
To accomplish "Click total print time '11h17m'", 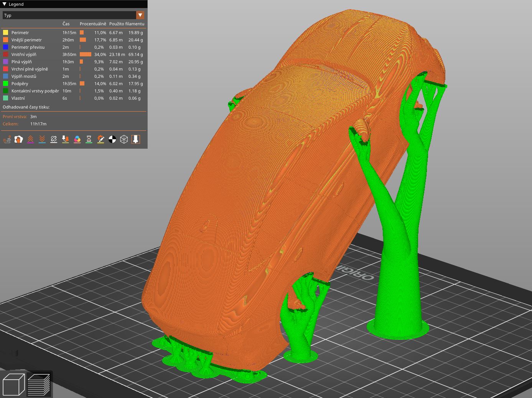I will point(38,124).
